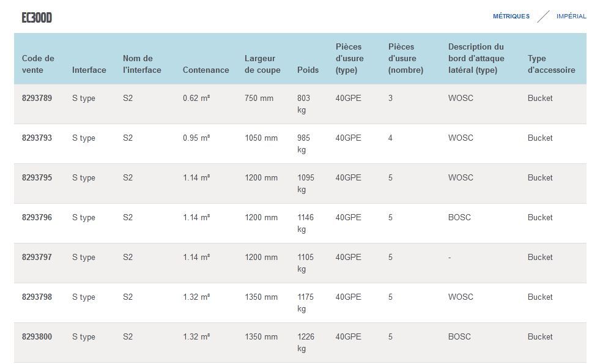Open sales code 8293800
Screen dimensions: 611x364
pyautogui.click(x=37, y=337)
